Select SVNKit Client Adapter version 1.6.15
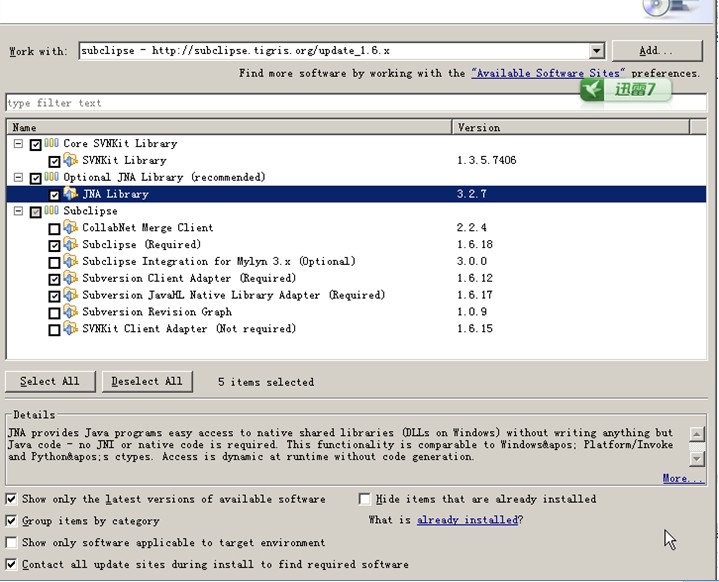Image resolution: width=719 pixels, height=582 pixels. [475, 328]
